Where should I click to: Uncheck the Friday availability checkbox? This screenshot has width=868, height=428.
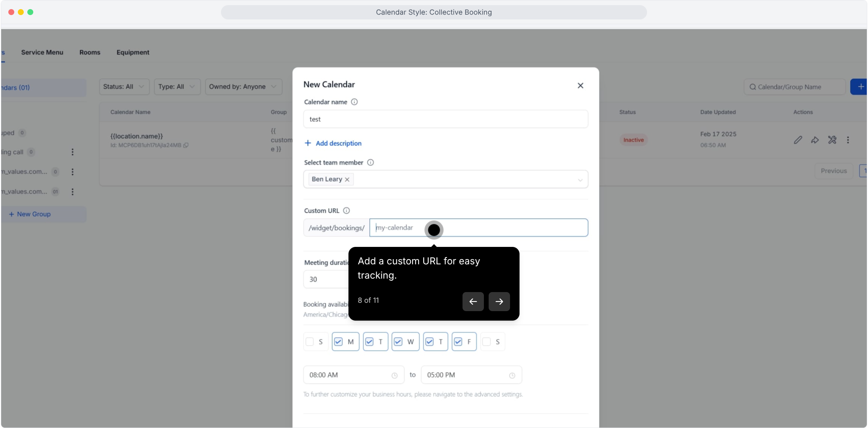pos(458,342)
